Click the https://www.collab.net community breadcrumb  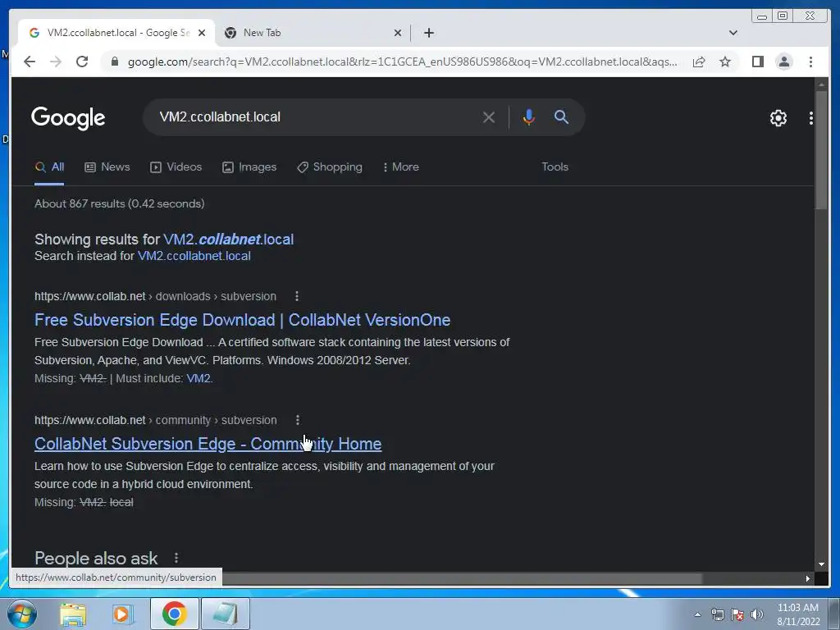click(x=156, y=420)
